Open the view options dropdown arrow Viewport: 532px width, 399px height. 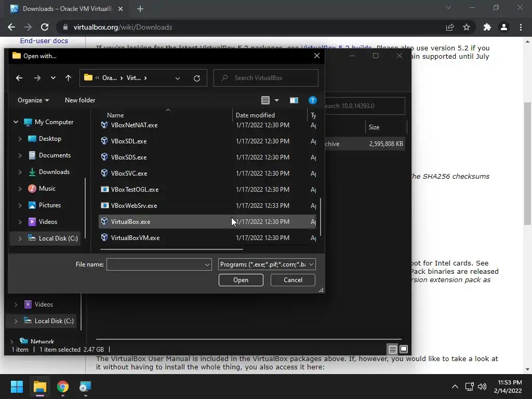pyautogui.click(x=276, y=100)
